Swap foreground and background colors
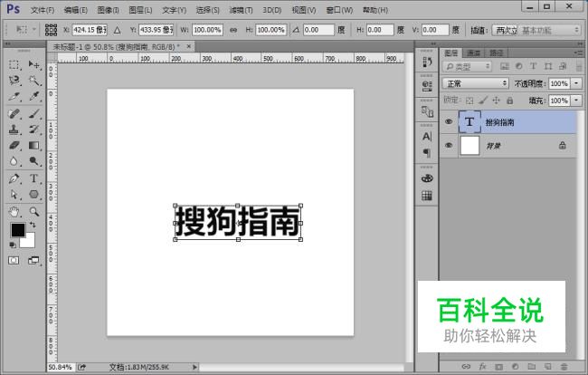 [33, 225]
